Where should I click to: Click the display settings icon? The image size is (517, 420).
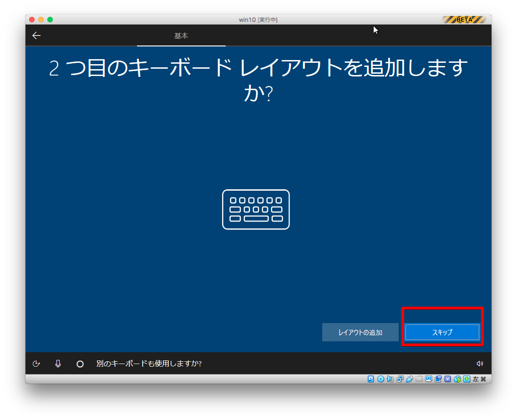click(x=428, y=379)
